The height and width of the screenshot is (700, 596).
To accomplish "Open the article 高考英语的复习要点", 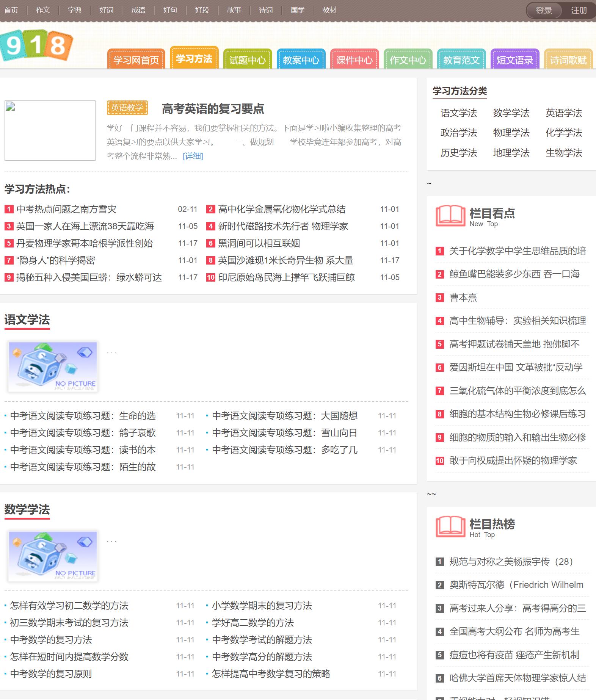I will 213,109.
